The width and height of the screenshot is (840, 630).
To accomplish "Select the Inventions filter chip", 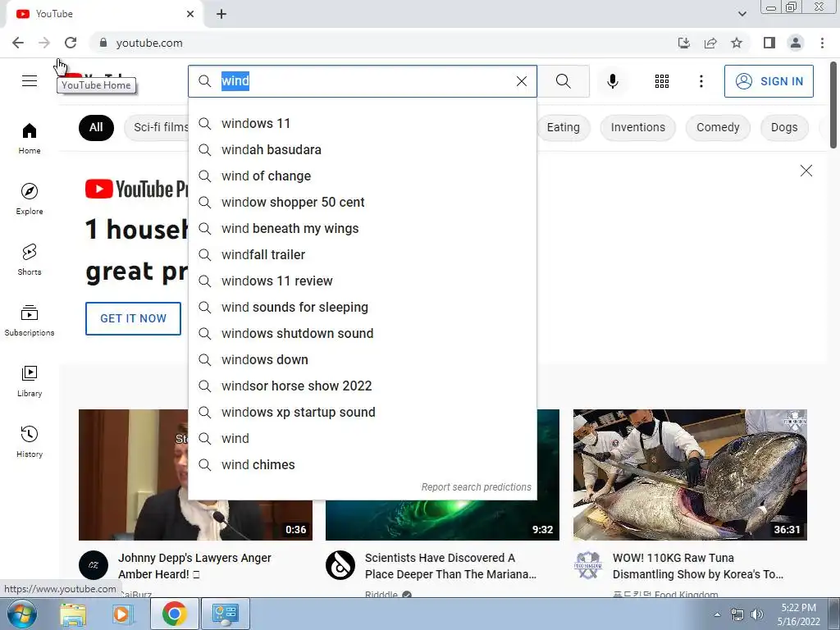I will click(x=637, y=127).
